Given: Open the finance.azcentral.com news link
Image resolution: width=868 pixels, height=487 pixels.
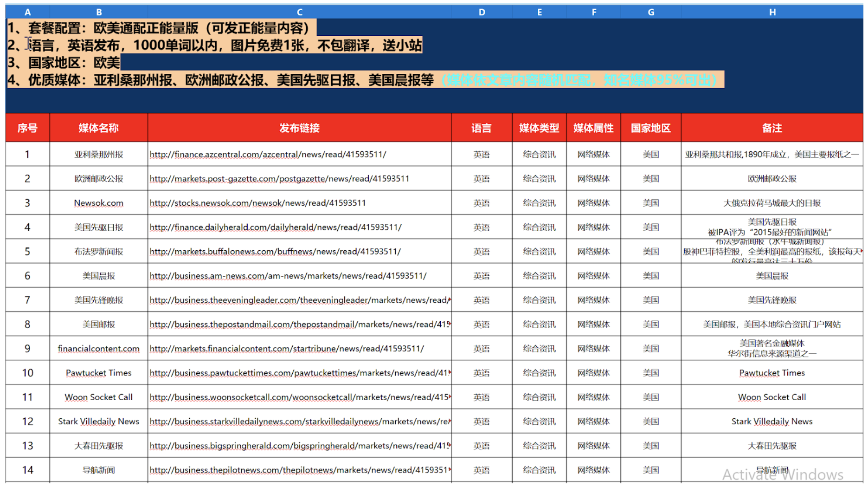Looking at the screenshot, I should 268,154.
